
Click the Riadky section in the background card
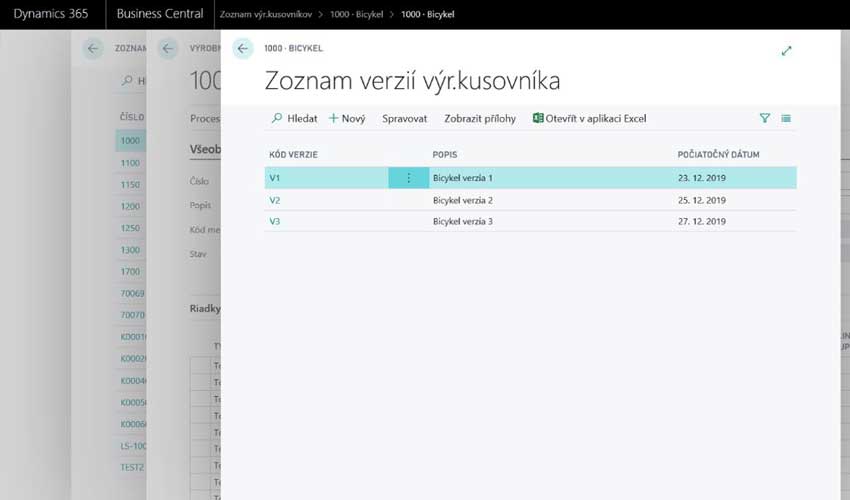tap(205, 309)
